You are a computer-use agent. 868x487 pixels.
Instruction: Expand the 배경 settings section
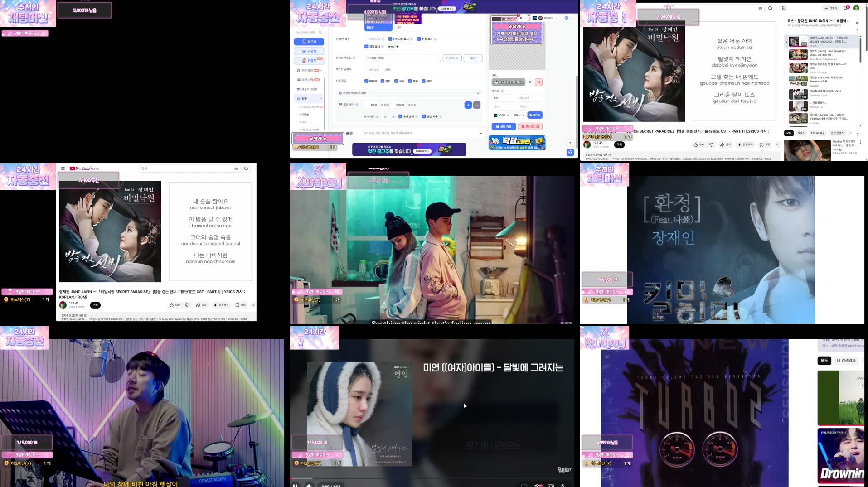coord(480,133)
